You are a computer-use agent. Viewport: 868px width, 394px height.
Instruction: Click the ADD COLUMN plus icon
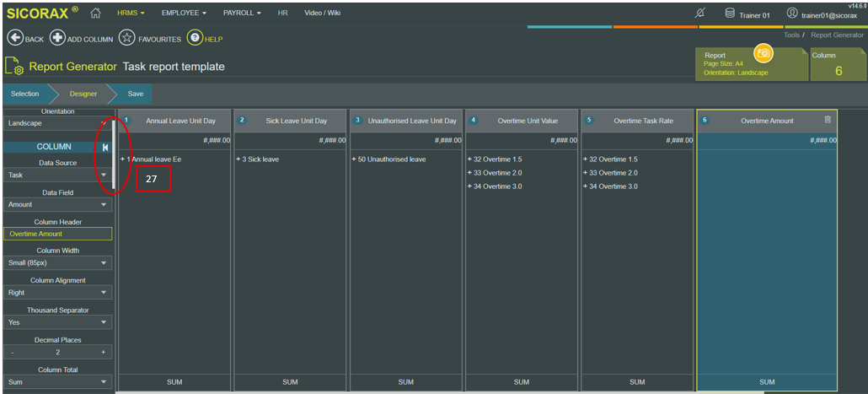57,38
